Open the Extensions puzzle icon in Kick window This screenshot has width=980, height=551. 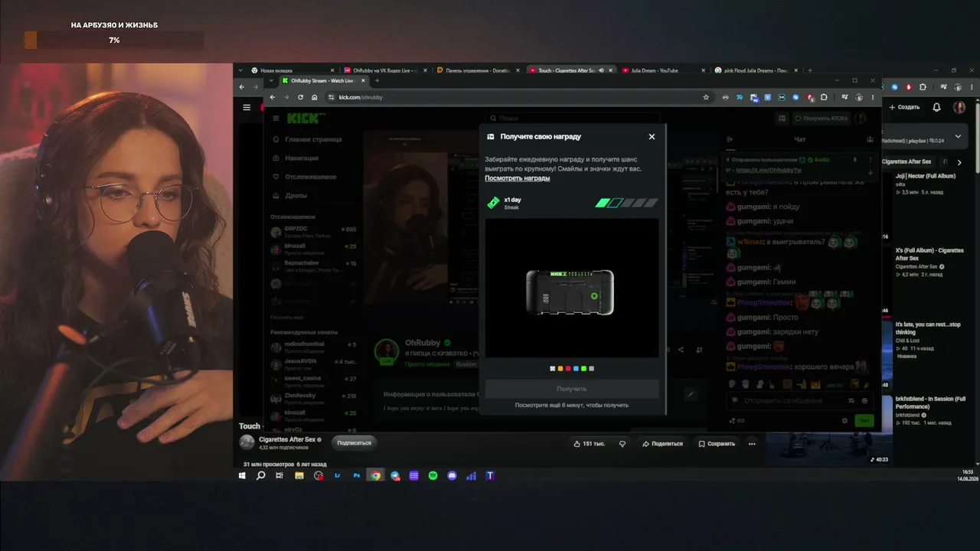824,97
